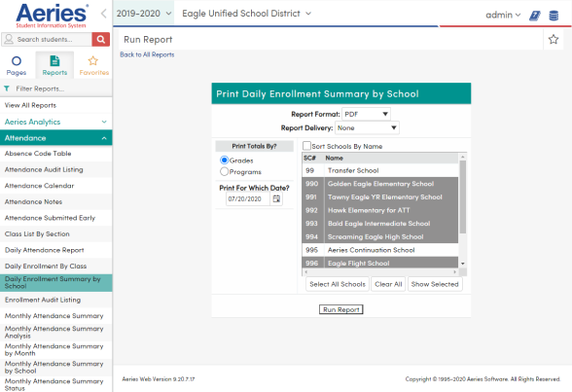This screenshot has height=392, width=572.
Task: Click the red student search magnifier button
Action: [x=101, y=39]
